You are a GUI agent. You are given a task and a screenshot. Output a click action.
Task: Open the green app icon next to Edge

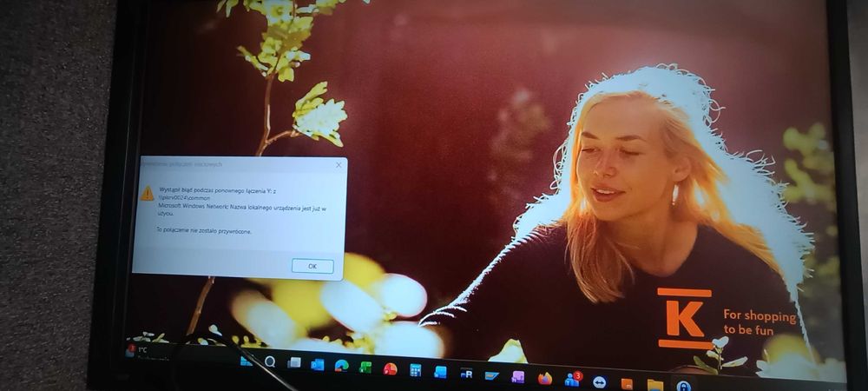[365, 367]
